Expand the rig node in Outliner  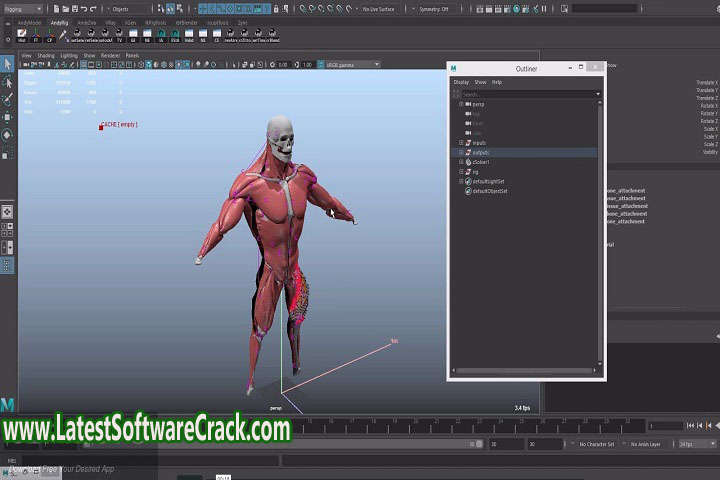461,172
